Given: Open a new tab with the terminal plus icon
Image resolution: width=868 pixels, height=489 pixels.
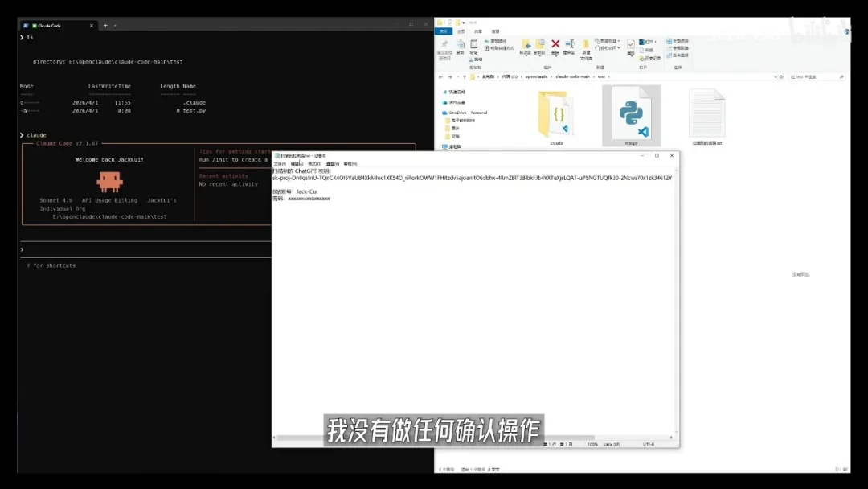Looking at the screenshot, I should point(106,25).
